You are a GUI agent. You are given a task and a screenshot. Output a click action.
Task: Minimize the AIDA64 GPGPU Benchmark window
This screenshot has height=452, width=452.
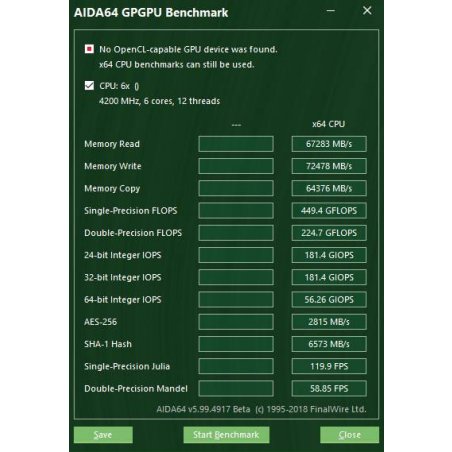click(x=331, y=11)
